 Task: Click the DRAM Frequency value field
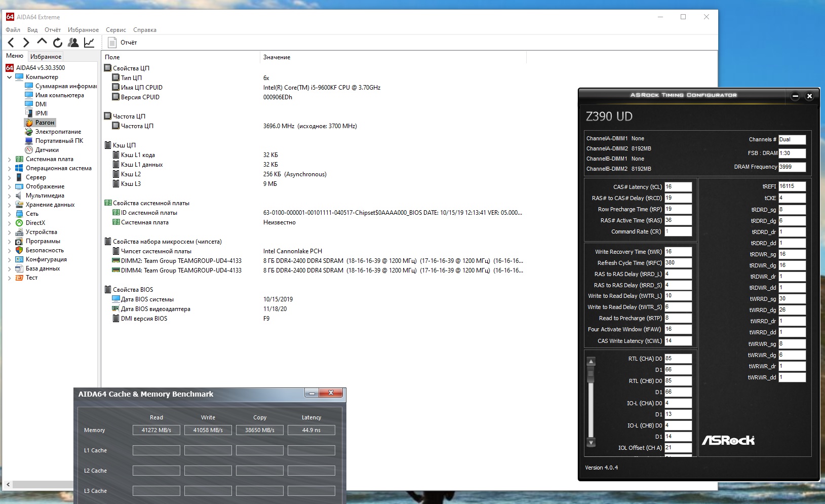click(x=792, y=167)
